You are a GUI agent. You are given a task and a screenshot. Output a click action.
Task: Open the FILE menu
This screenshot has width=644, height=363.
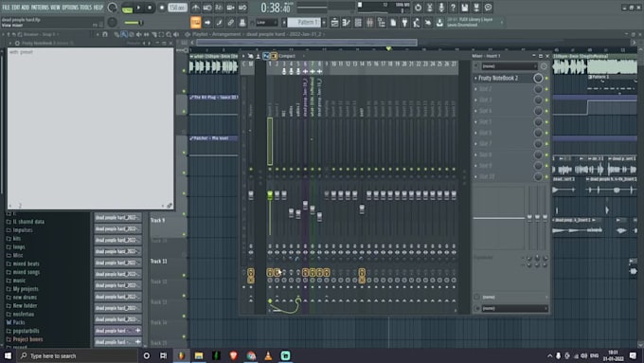pyautogui.click(x=6, y=8)
